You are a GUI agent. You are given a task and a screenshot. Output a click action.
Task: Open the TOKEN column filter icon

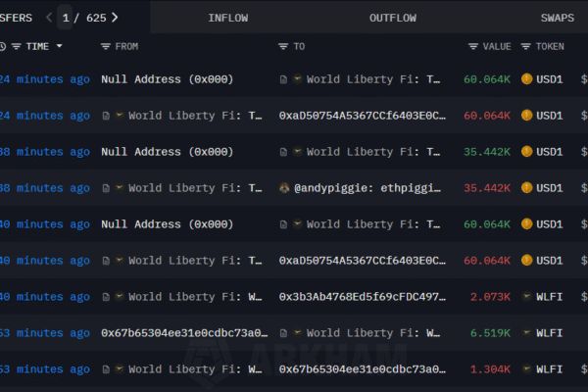pyautogui.click(x=526, y=46)
